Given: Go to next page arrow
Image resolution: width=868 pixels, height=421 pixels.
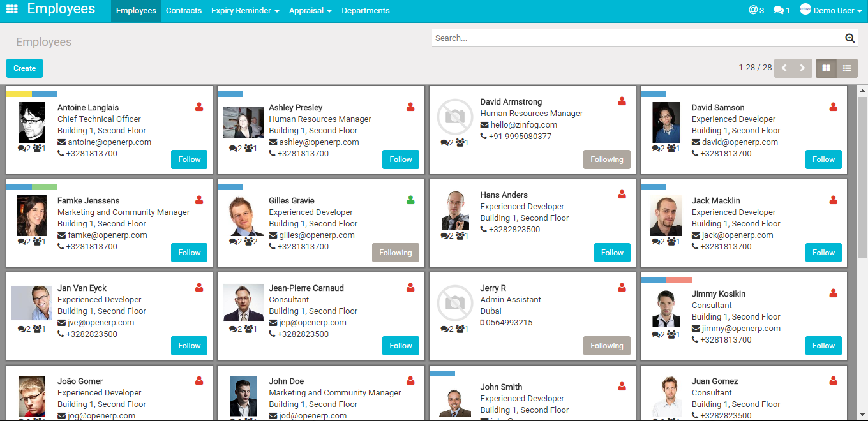Looking at the screenshot, I should tap(803, 68).
